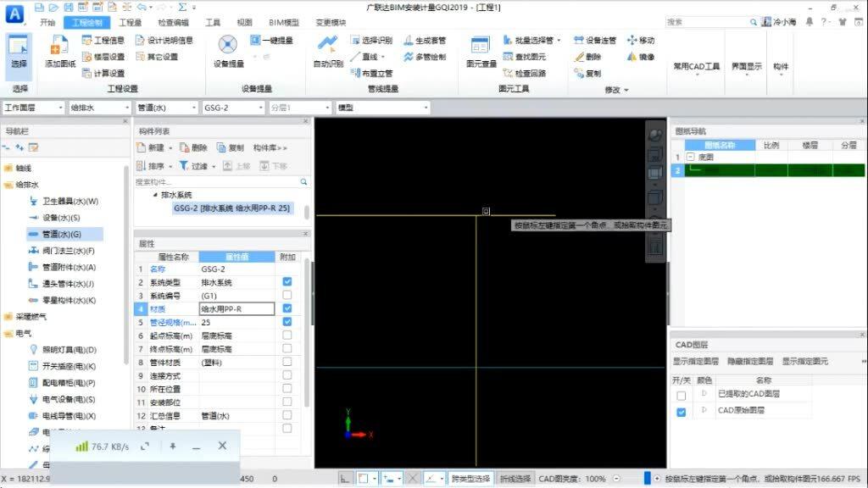
Task: Switch to the 开始 ribbon tab
Action: (x=47, y=23)
